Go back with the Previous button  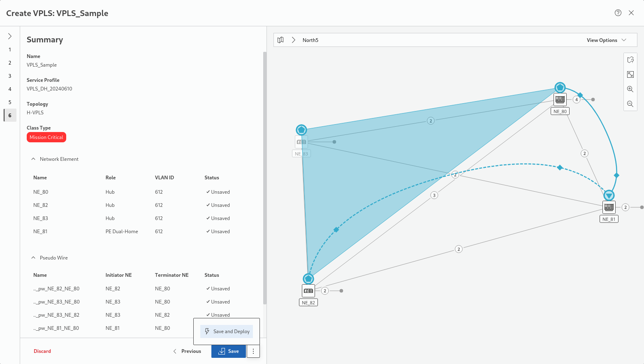[187, 351]
